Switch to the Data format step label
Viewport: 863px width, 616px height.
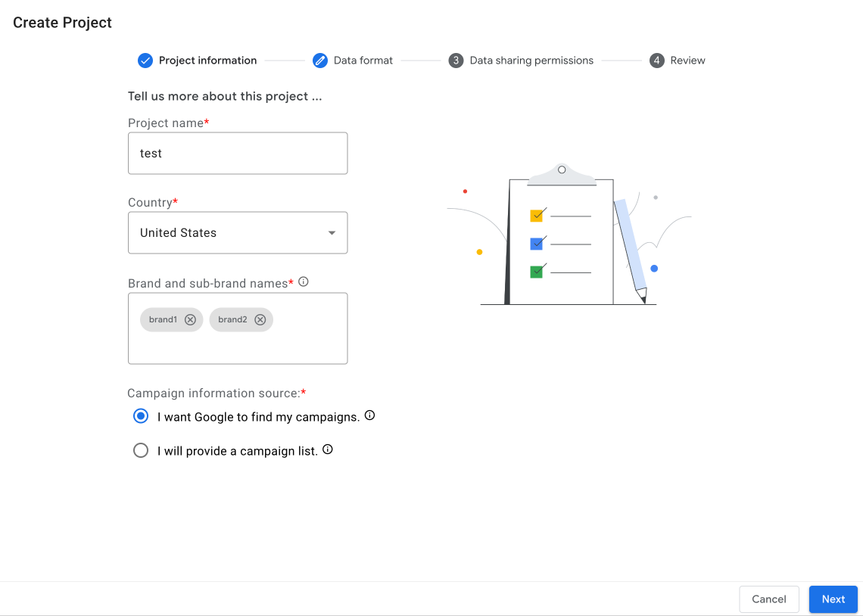[363, 61]
